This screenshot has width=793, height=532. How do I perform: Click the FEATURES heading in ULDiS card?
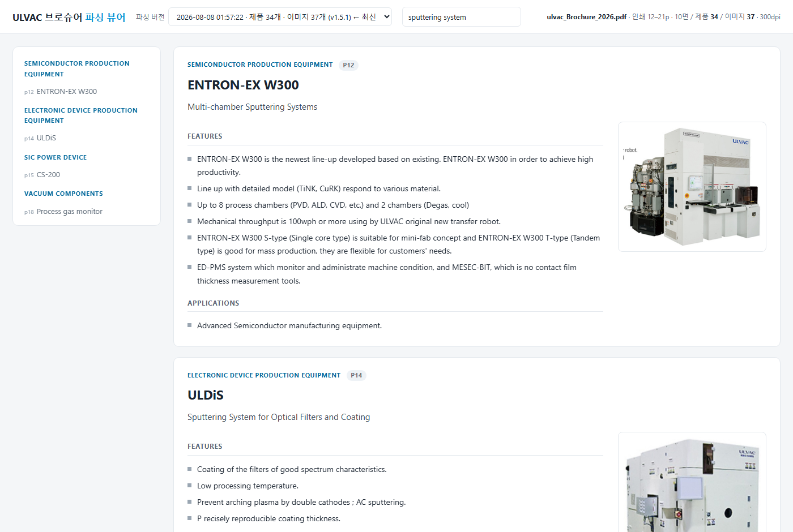coord(205,447)
